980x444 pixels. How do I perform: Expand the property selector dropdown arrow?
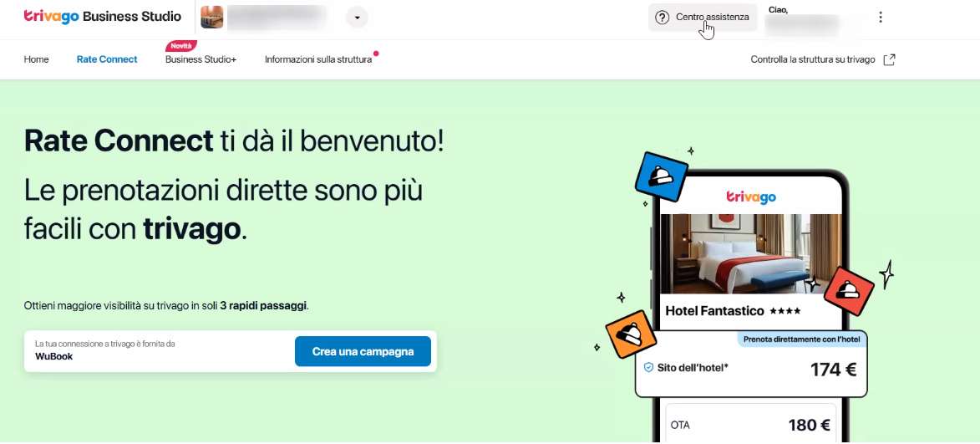pyautogui.click(x=357, y=18)
